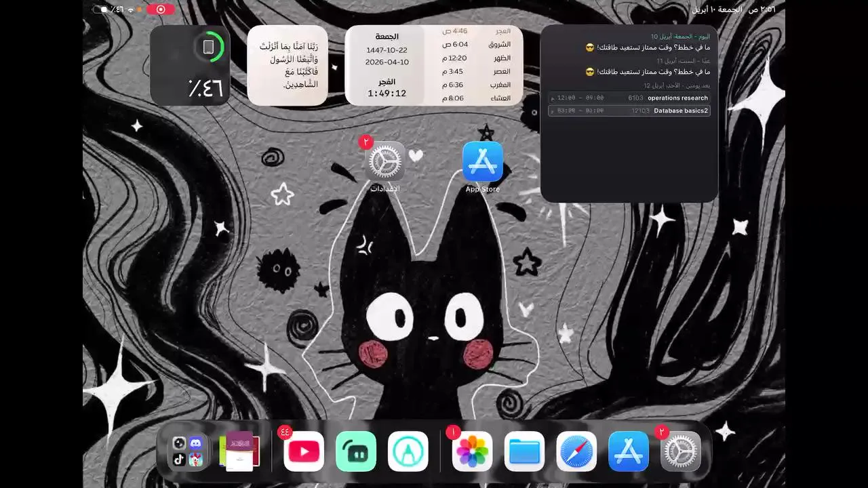Open the Photos app in the dock
868x488 pixels.
(473, 451)
